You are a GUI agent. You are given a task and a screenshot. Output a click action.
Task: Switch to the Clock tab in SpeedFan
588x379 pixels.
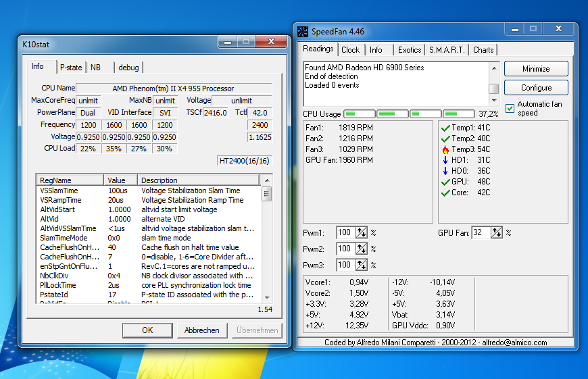click(x=350, y=50)
